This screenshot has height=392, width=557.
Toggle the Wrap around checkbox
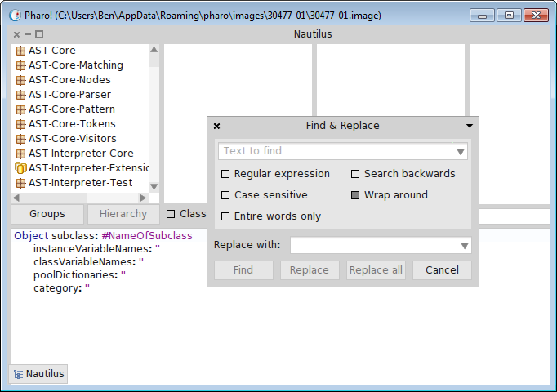(x=355, y=195)
